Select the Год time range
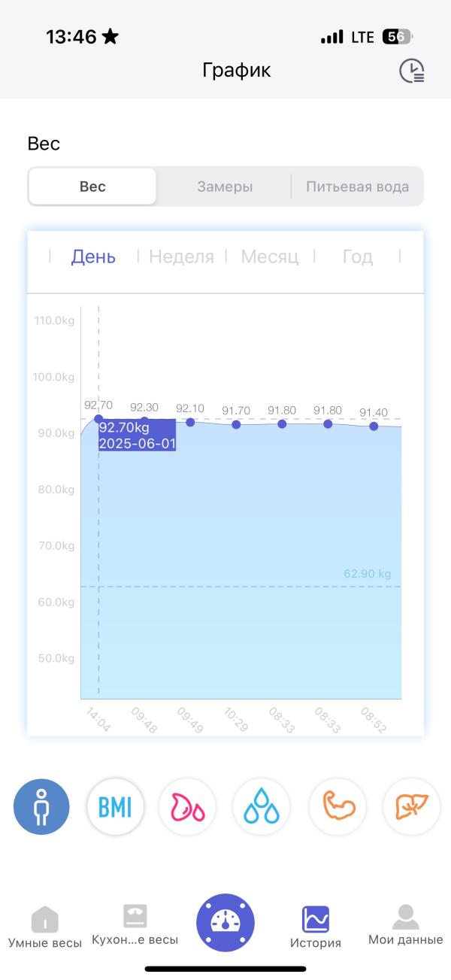The image size is (451, 980). point(357,256)
